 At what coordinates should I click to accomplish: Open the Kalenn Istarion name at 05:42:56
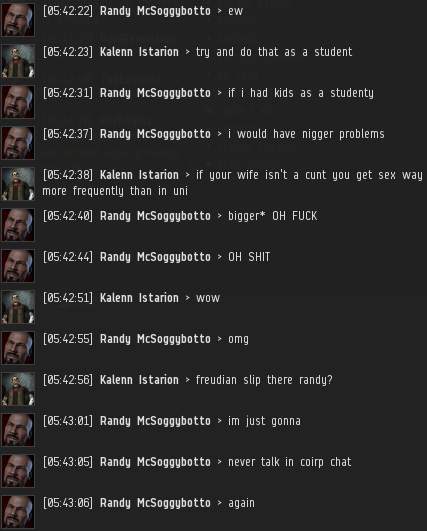(139, 380)
